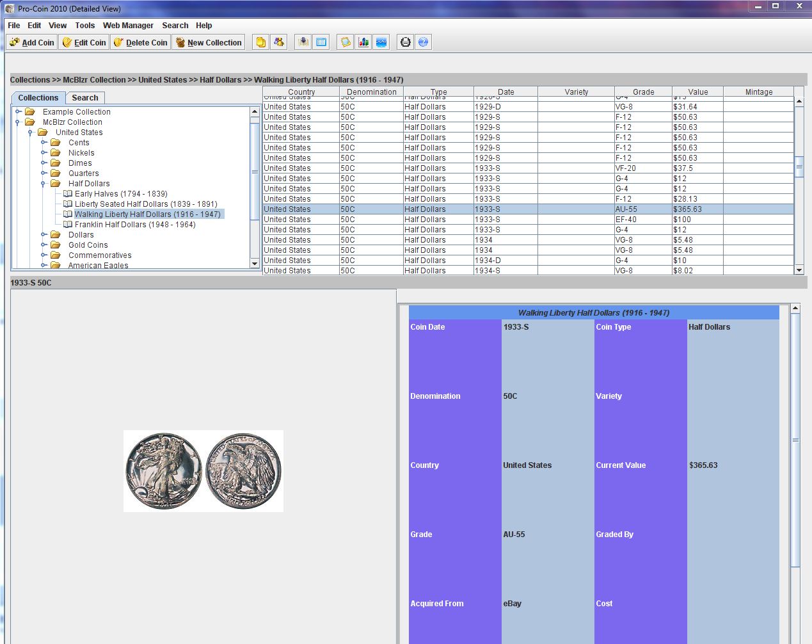Screen dimensions: 812x644
Task: Click the yellow copy documents toolbar icon
Action: point(260,42)
